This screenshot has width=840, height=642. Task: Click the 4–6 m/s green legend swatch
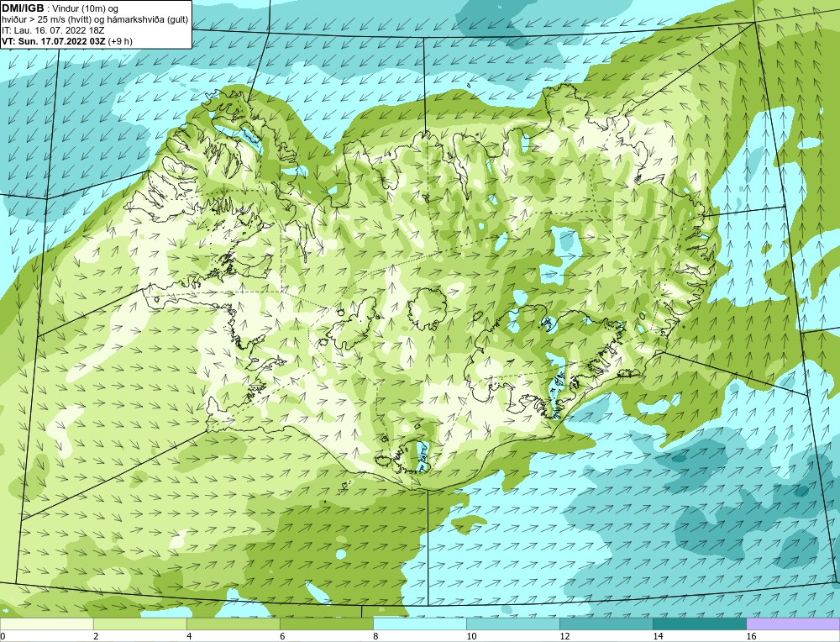tap(233, 624)
